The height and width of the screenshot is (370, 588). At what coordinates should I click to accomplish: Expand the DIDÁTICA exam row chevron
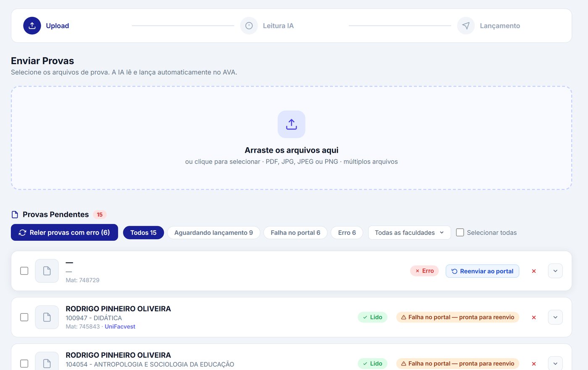coord(555,317)
